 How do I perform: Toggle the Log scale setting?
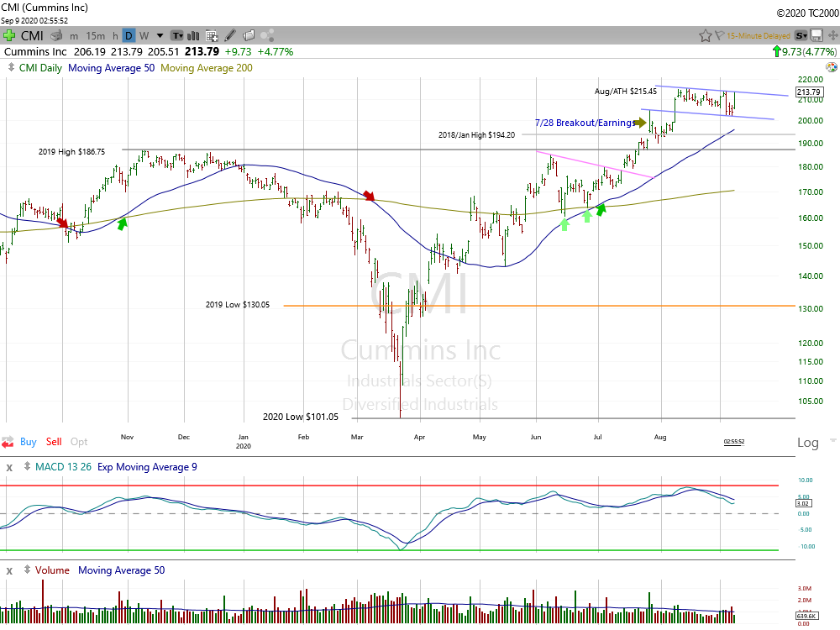coord(807,443)
